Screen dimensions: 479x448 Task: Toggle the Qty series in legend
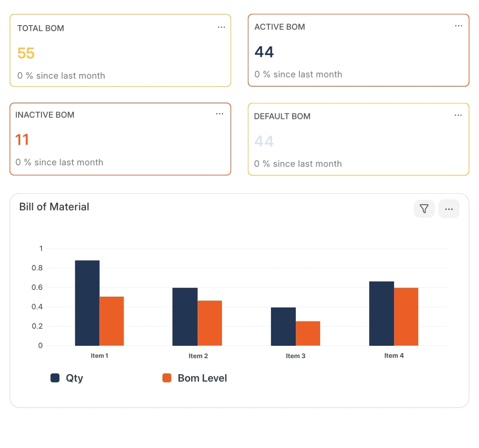pos(74,378)
